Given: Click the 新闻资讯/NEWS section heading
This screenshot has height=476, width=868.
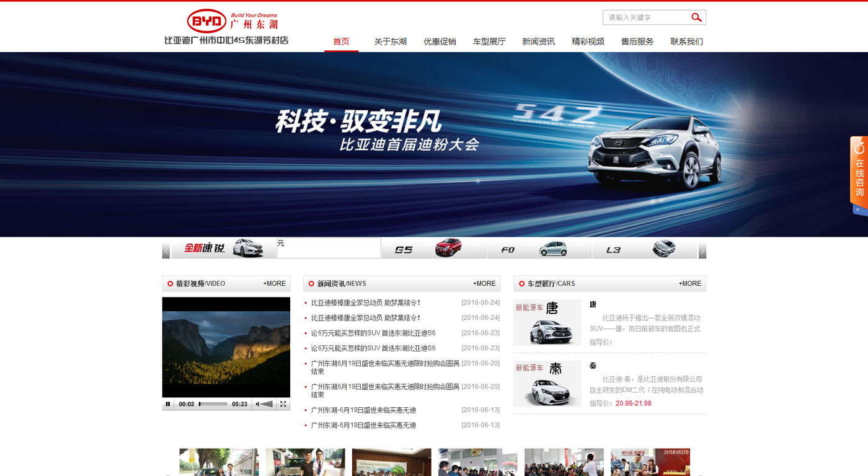Looking at the screenshot, I should click(x=342, y=283).
